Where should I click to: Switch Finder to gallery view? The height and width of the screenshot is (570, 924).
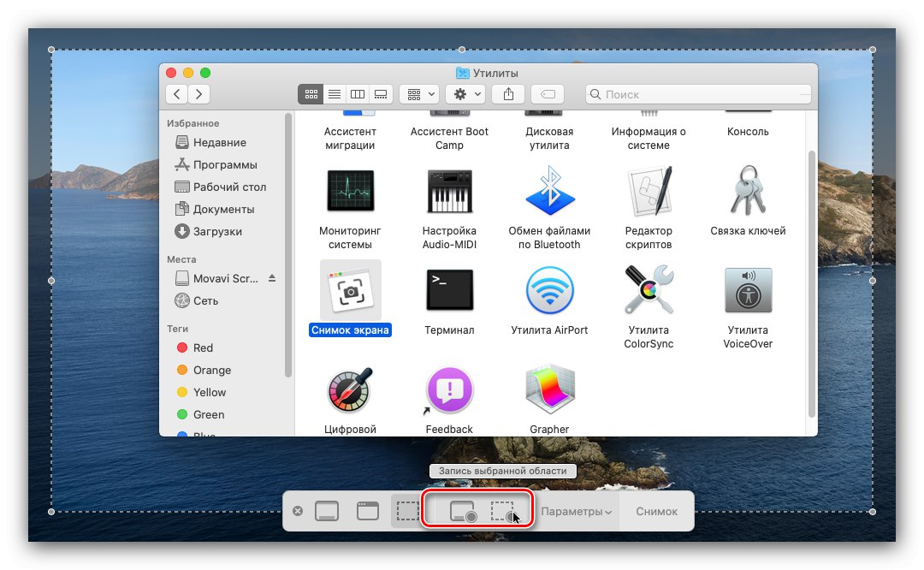click(381, 94)
